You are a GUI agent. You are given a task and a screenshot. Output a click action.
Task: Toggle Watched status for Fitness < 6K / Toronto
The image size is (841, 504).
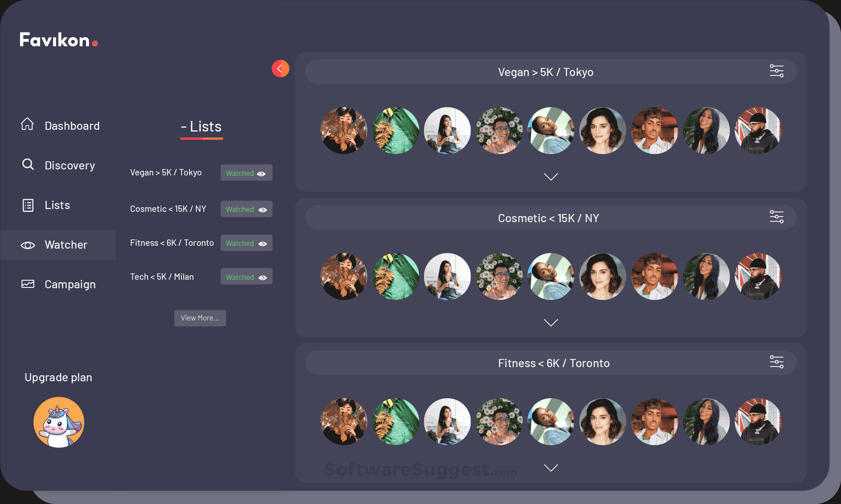click(x=246, y=243)
